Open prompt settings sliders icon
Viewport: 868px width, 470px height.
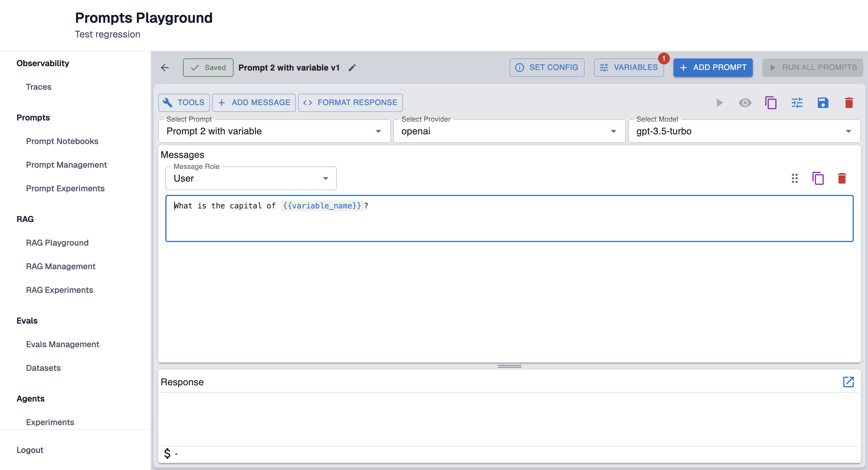797,102
